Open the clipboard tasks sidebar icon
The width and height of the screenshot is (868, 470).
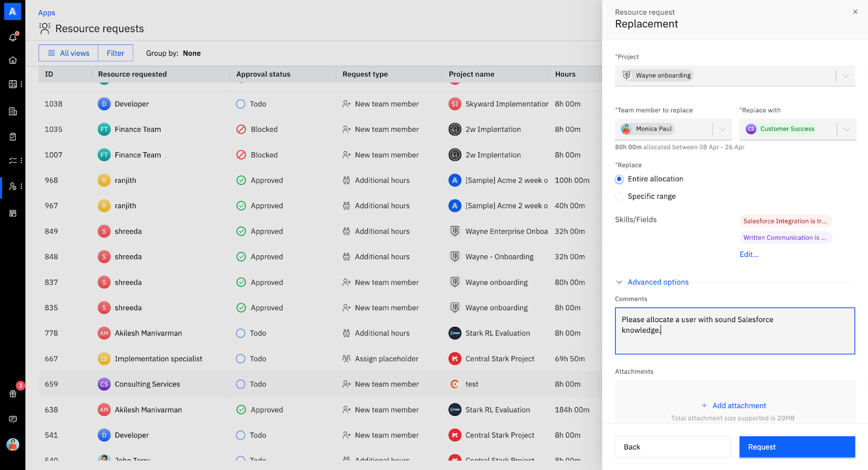click(x=13, y=137)
